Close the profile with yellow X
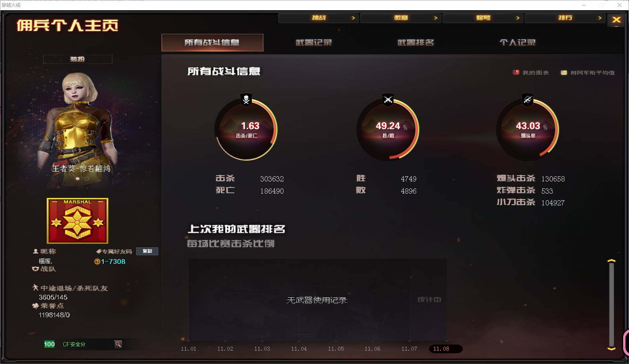The width and height of the screenshot is (629, 364). pyautogui.click(x=616, y=20)
